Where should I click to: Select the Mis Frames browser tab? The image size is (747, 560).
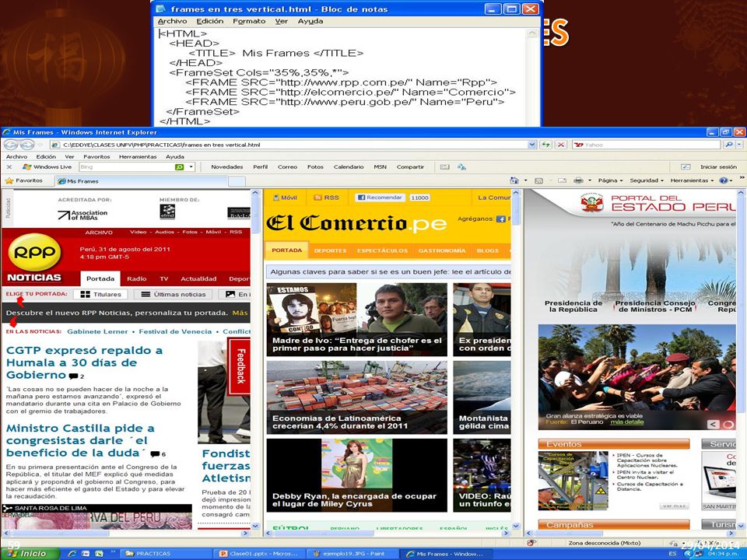pyautogui.click(x=141, y=181)
